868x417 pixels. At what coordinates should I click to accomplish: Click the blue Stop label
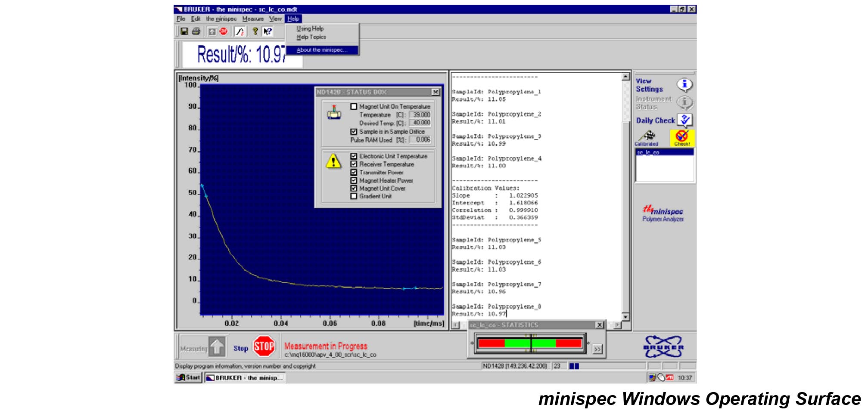240,348
